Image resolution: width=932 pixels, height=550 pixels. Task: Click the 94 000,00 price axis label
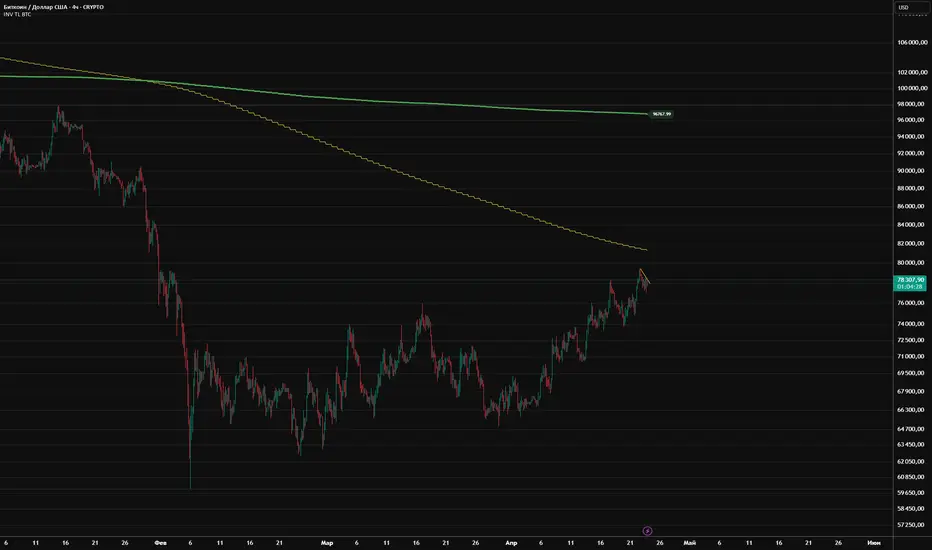[912, 137]
